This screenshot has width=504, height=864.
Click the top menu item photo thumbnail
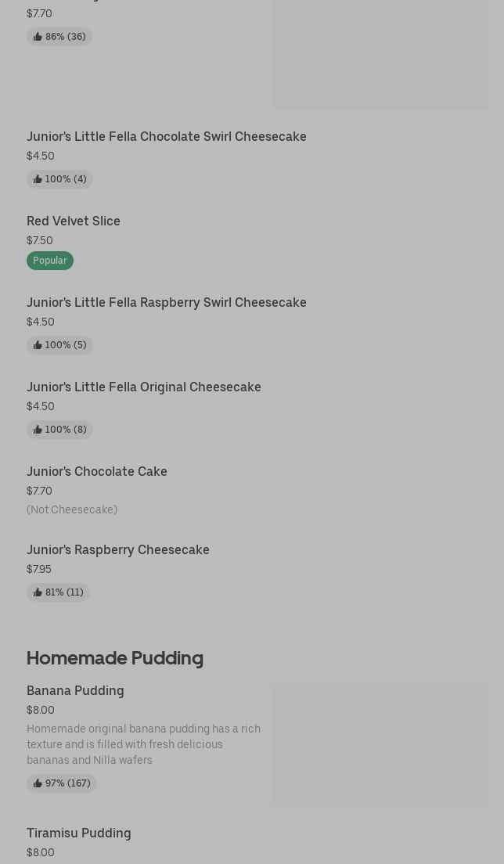click(380, 53)
